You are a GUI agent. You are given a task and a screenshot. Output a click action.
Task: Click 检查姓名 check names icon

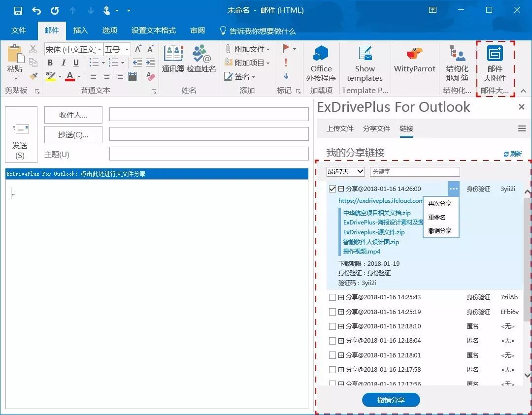(x=201, y=58)
